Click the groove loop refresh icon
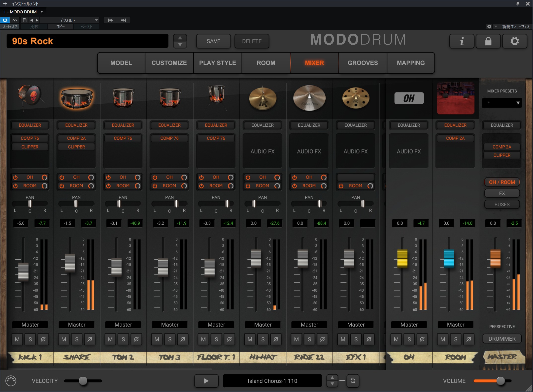 point(353,381)
